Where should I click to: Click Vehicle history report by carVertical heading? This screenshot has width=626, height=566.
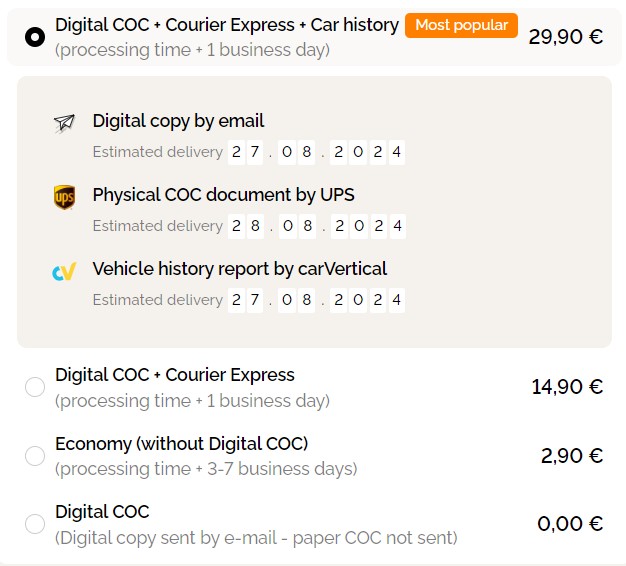click(x=239, y=268)
